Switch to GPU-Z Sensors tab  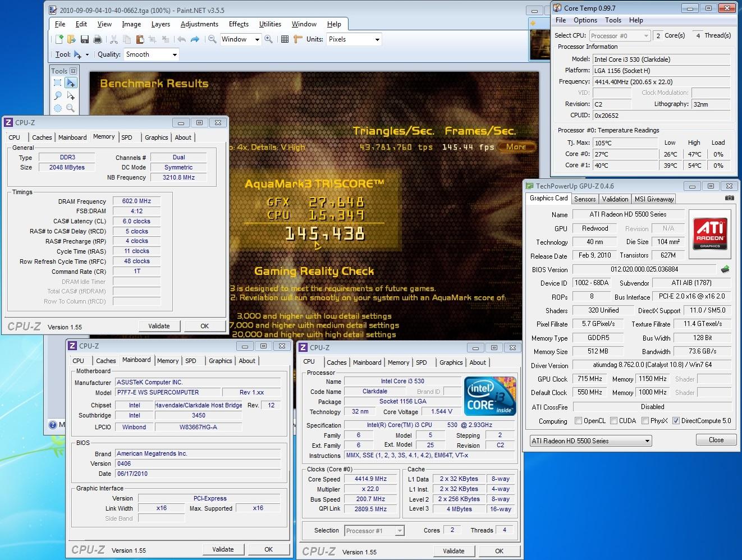[585, 199]
